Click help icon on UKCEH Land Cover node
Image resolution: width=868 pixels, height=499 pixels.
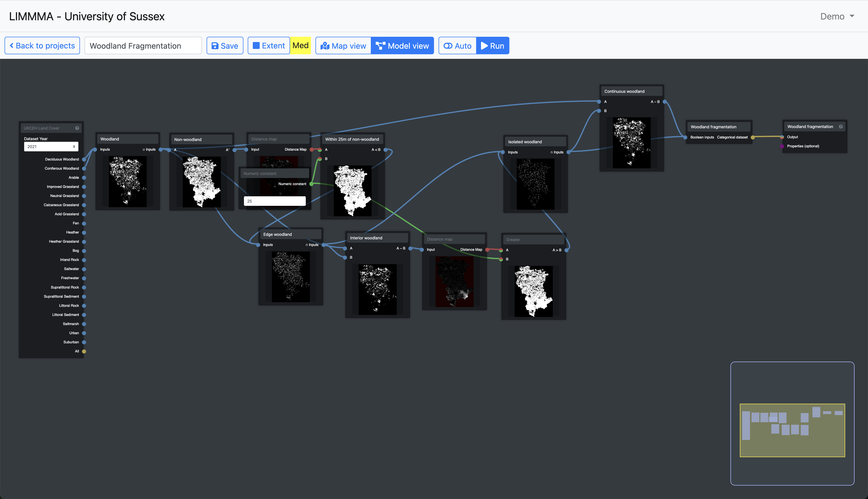(x=77, y=128)
